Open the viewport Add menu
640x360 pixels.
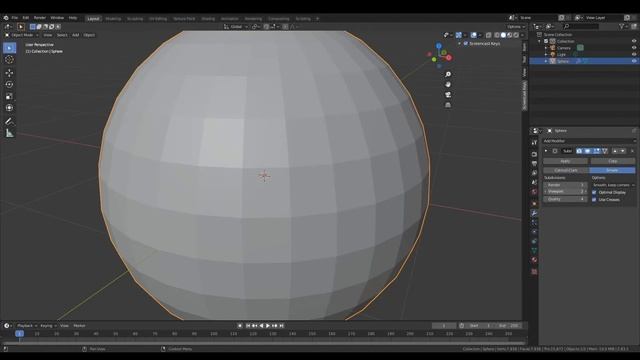[76, 35]
